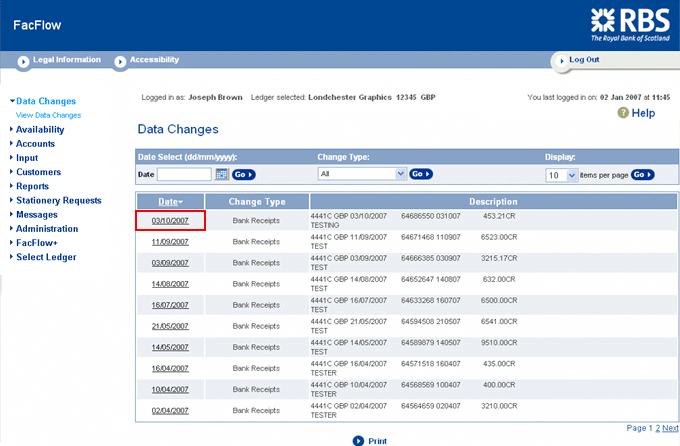The height and width of the screenshot is (446, 680).
Task: Open the 11/09/2007 date entry
Action: pyautogui.click(x=170, y=242)
